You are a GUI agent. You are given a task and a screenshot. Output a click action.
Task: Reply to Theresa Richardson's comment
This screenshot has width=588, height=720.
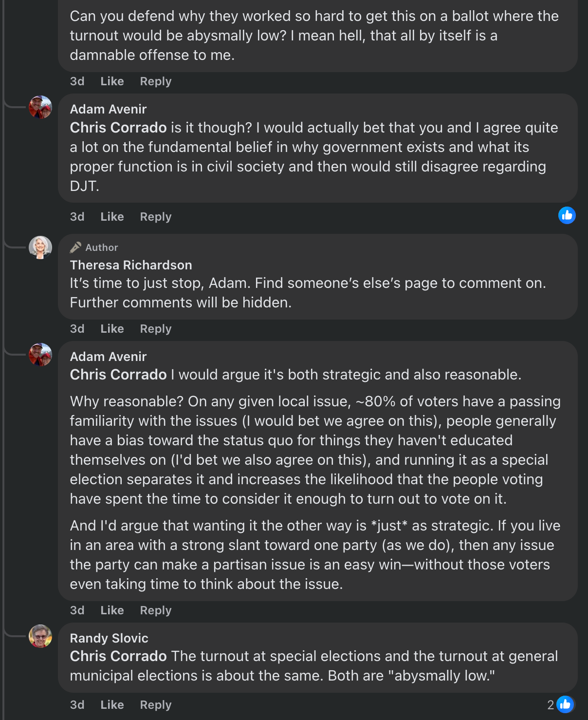(x=155, y=328)
